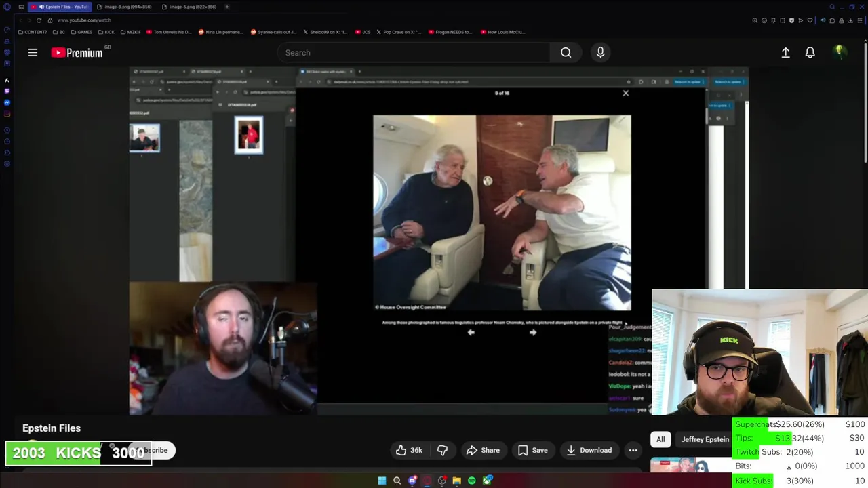Image resolution: width=868 pixels, height=488 pixels.
Task: Switch to image-5.png browser tab
Action: point(190,7)
